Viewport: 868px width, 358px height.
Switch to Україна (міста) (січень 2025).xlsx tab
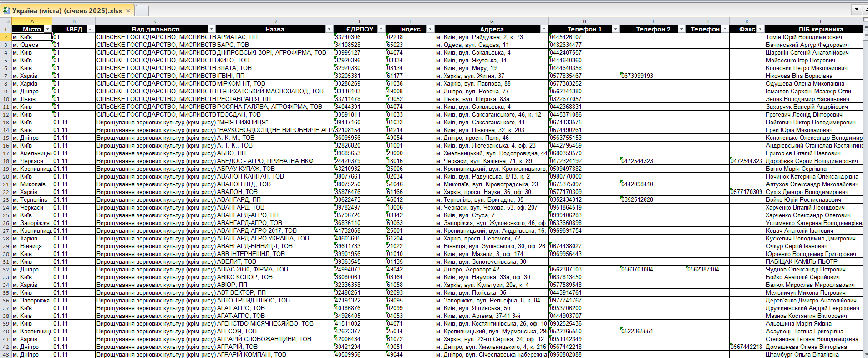point(67,10)
